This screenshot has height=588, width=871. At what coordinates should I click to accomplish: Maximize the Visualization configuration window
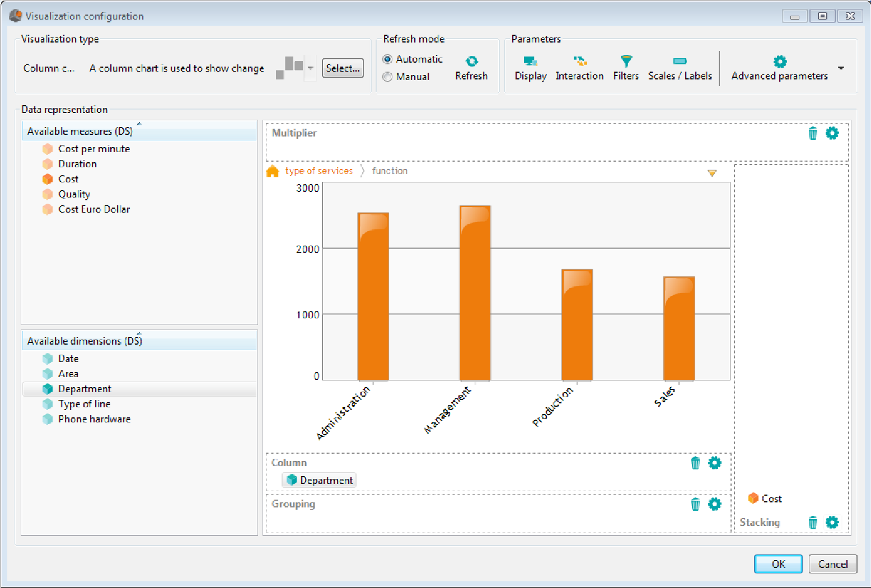(x=822, y=16)
